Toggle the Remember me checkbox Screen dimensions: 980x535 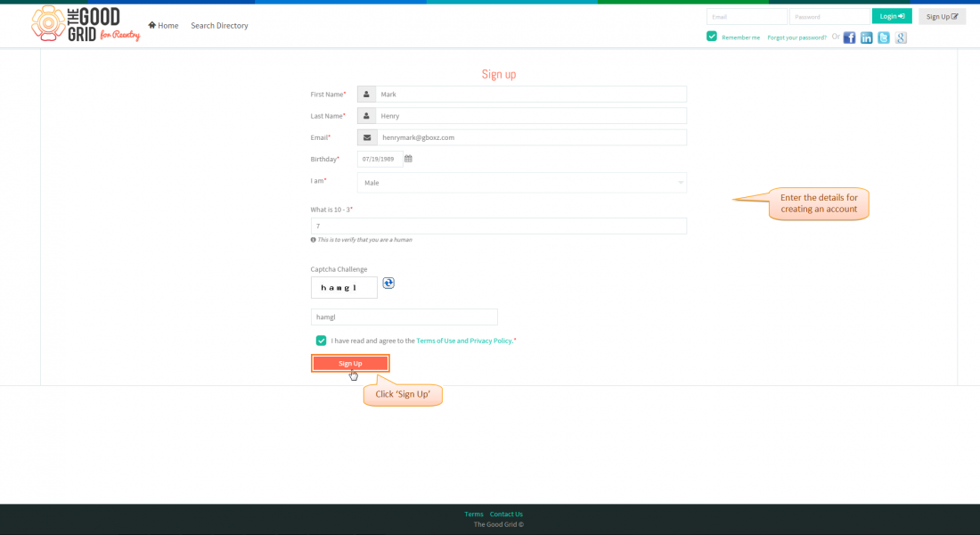[x=711, y=37]
